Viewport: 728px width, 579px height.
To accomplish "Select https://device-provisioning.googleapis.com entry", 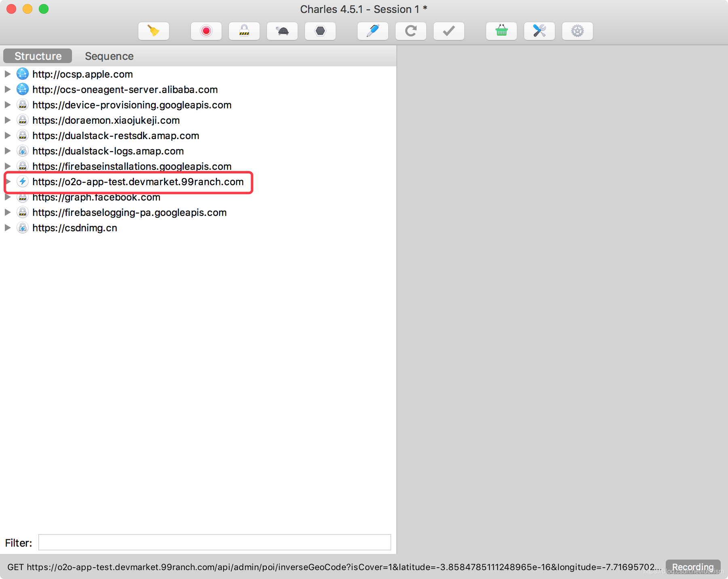I will [132, 105].
